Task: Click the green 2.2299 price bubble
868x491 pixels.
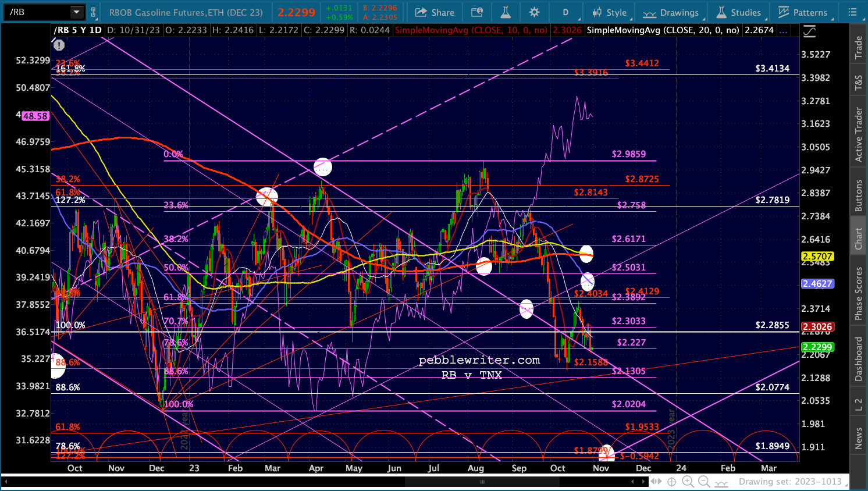Action: [817, 347]
